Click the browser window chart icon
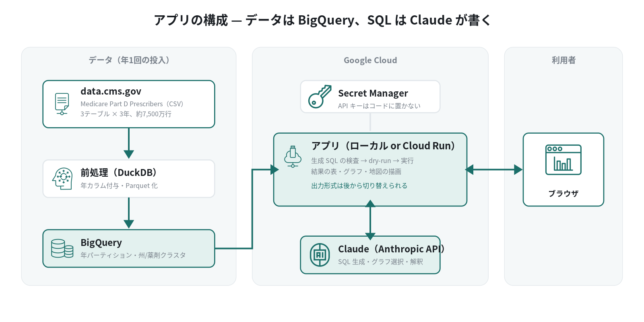Viewport: 644px width, 322px height. click(x=563, y=160)
